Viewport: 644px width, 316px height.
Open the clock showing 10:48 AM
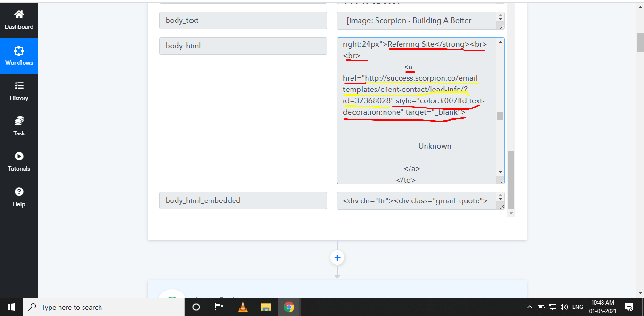pyautogui.click(x=602, y=307)
